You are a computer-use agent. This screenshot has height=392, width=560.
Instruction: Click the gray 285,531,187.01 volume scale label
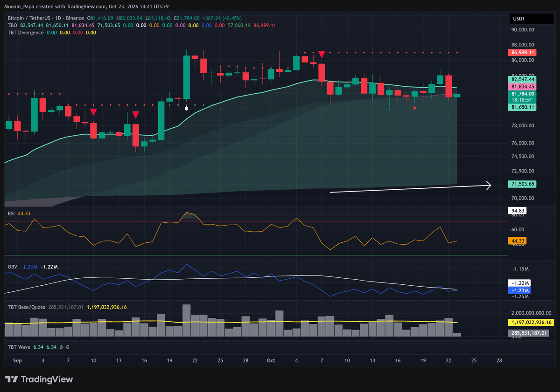click(528, 333)
